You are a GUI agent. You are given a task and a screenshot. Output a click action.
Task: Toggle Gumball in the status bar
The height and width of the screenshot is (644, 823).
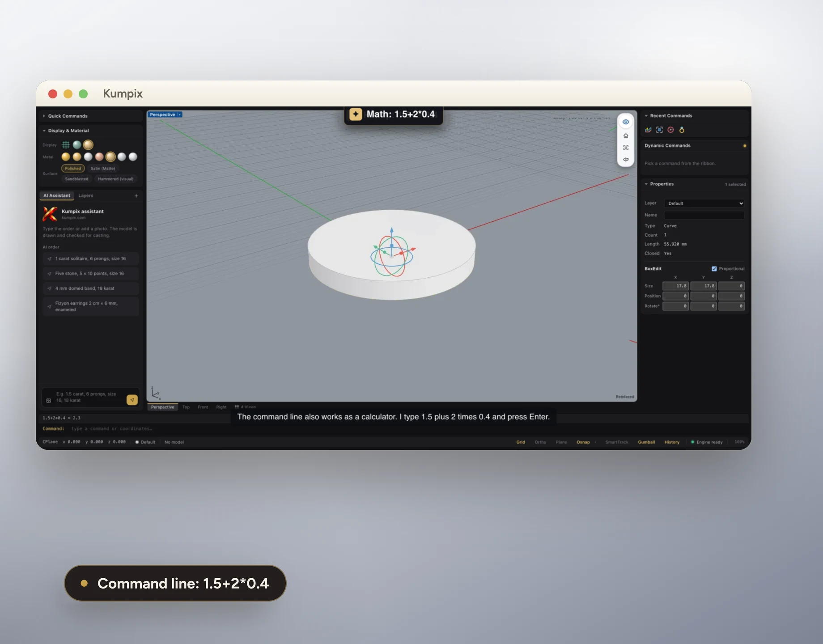pyautogui.click(x=646, y=442)
